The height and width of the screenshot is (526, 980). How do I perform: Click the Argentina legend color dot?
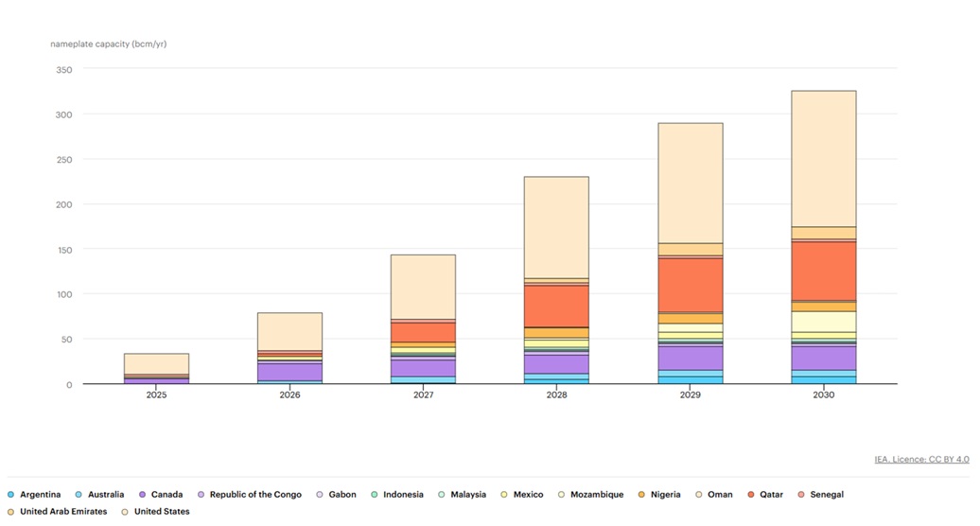pos(11,495)
